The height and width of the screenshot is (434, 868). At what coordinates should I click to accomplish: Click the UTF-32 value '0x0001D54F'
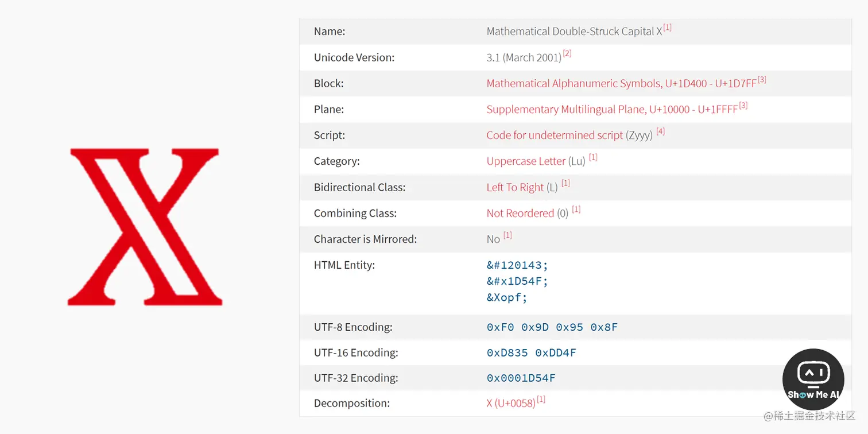(521, 378)
